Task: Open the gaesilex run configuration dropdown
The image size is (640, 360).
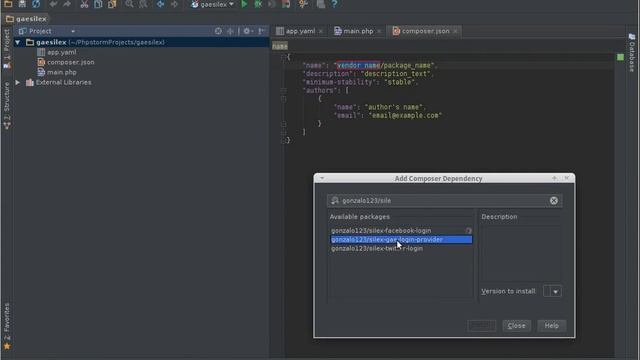Action: coord(213,4)
